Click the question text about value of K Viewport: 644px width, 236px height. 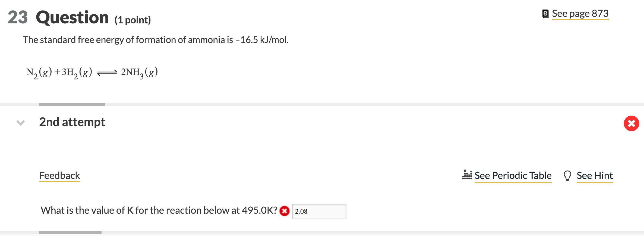pyautogui.click(x=159, y=210)
